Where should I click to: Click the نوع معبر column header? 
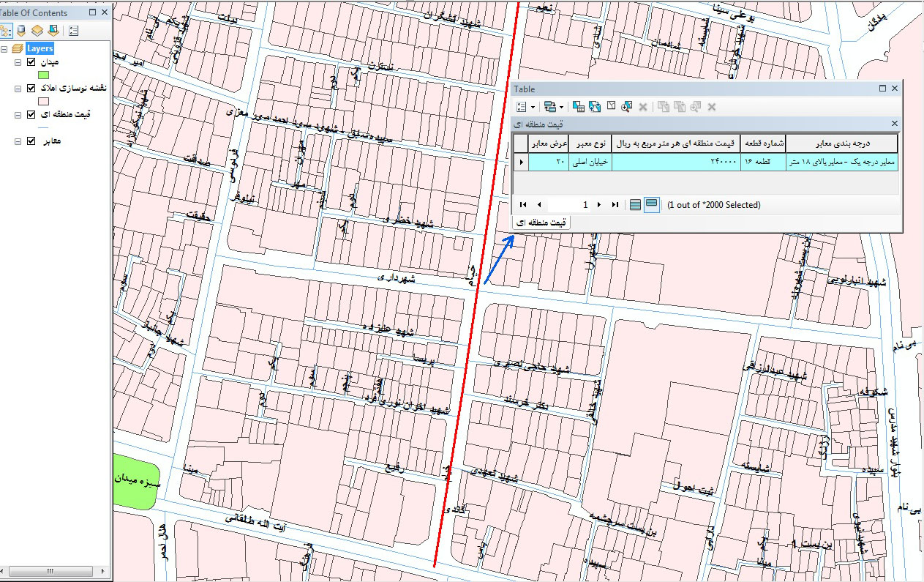point(589,143)
